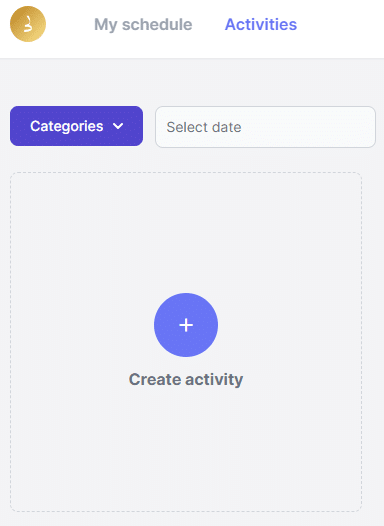Click the Categories filter text
The height and width of the screenshot is (526, 384).
67,126
